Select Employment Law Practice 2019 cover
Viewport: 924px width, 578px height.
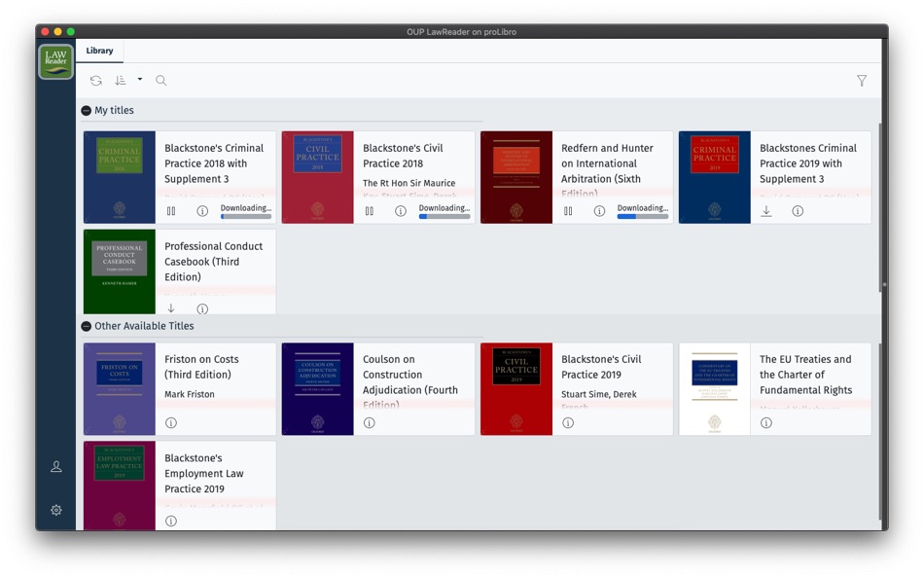(120, 486)
